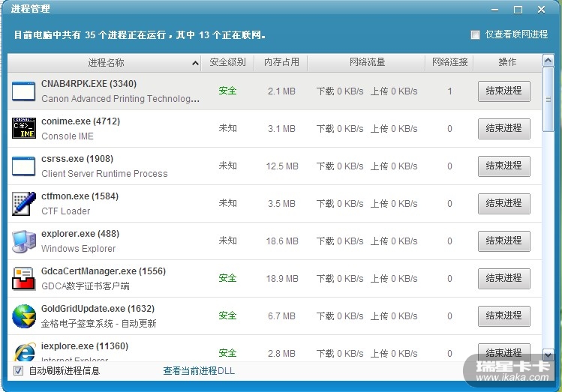This screenshot has height=392, width=562.
Task: Open the 查看当前进程DLL link
Action: click(199, 371)
